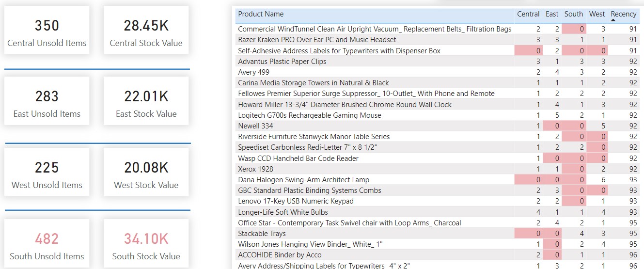Select the West column header
The image size is (644, 269).
[x=597, y=14]
